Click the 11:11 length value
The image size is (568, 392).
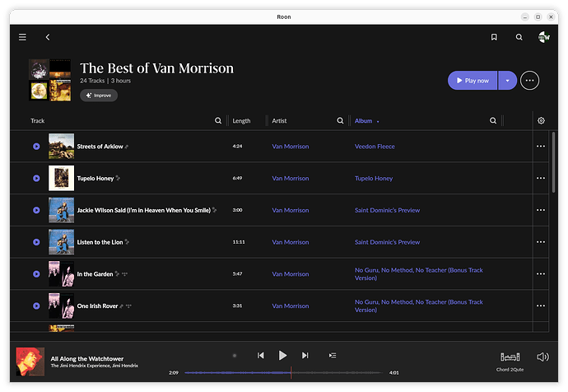(x=239, y=242)
